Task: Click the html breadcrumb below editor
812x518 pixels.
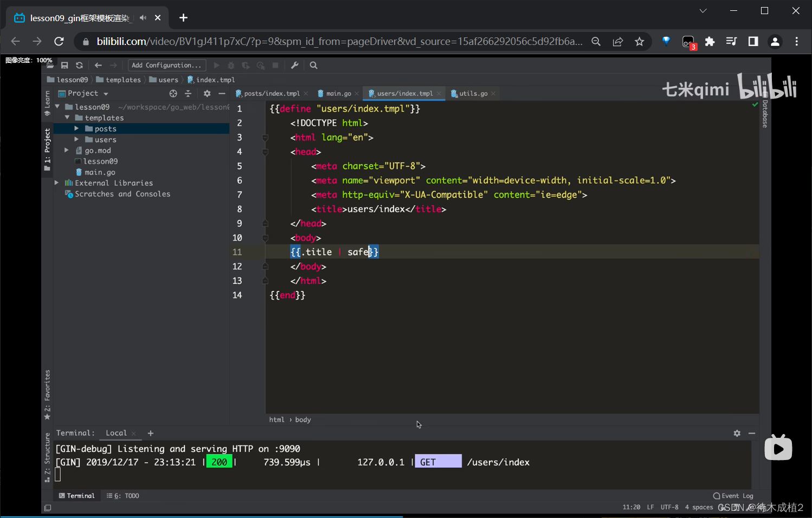Action: click(276, 420)
